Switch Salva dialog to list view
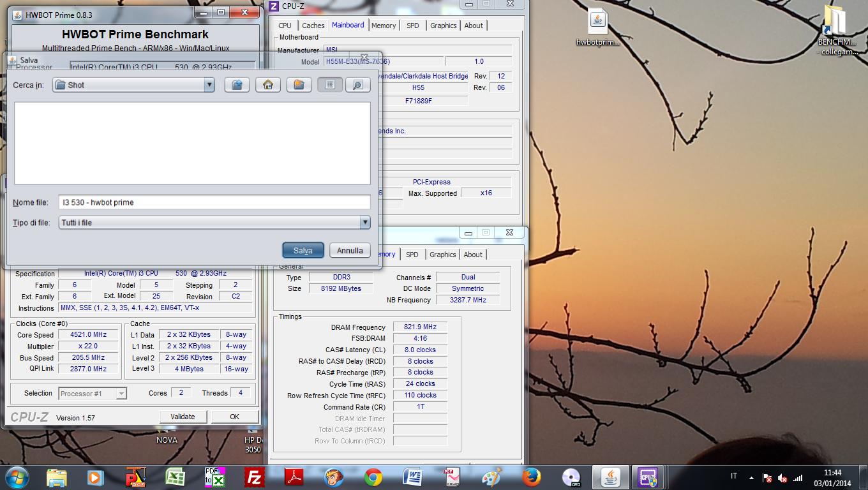The image size is (868, 490). coord(330,85)
